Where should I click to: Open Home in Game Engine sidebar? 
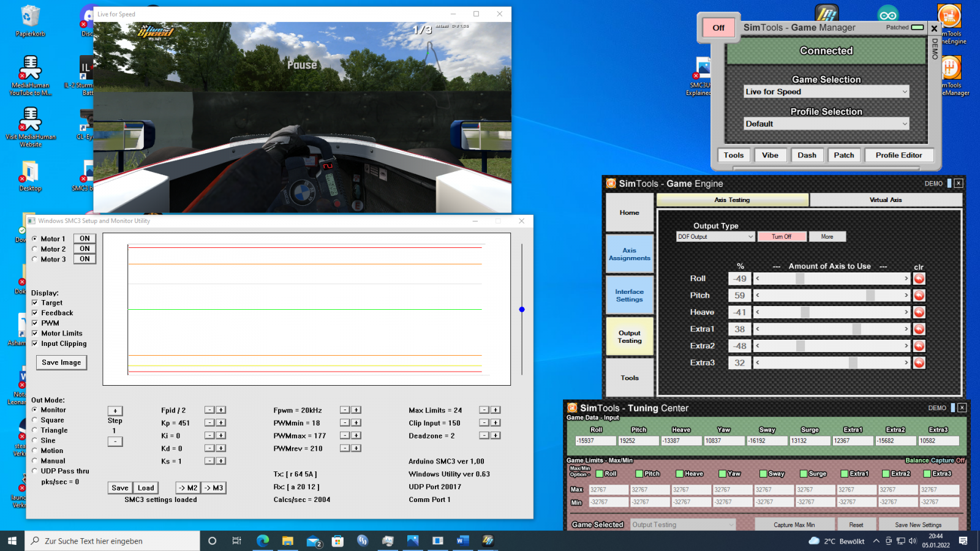tap(630, 212)
